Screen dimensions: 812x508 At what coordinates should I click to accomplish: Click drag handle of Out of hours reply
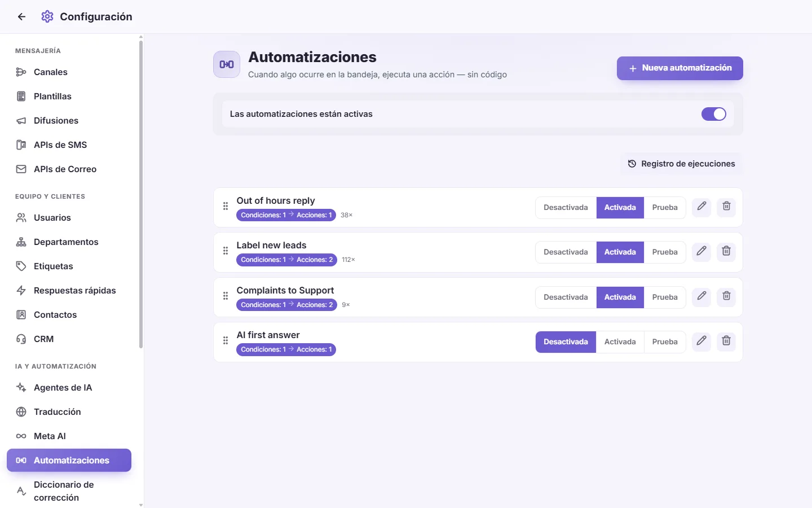(226, 207)
